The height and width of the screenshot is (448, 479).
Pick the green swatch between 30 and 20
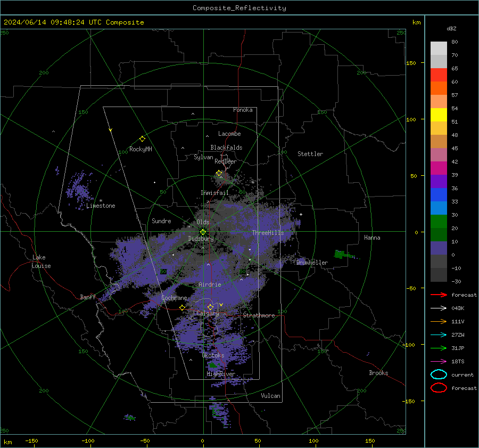tap(439, 222)
